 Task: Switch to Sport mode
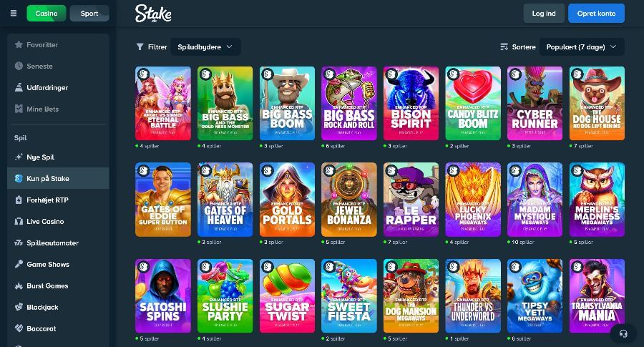click(x=89, y=13)
